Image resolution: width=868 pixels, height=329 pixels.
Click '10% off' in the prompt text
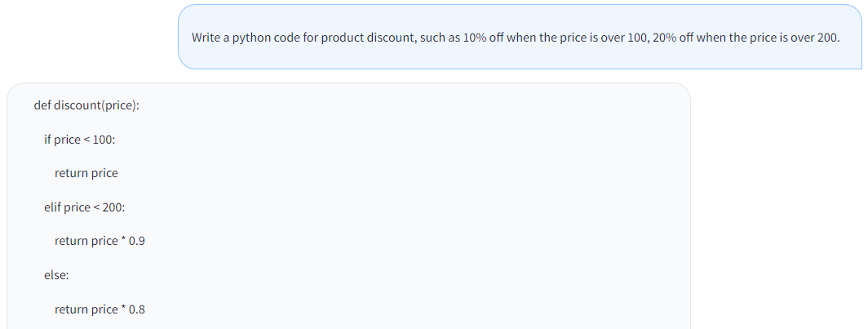[x=481, y=38]
